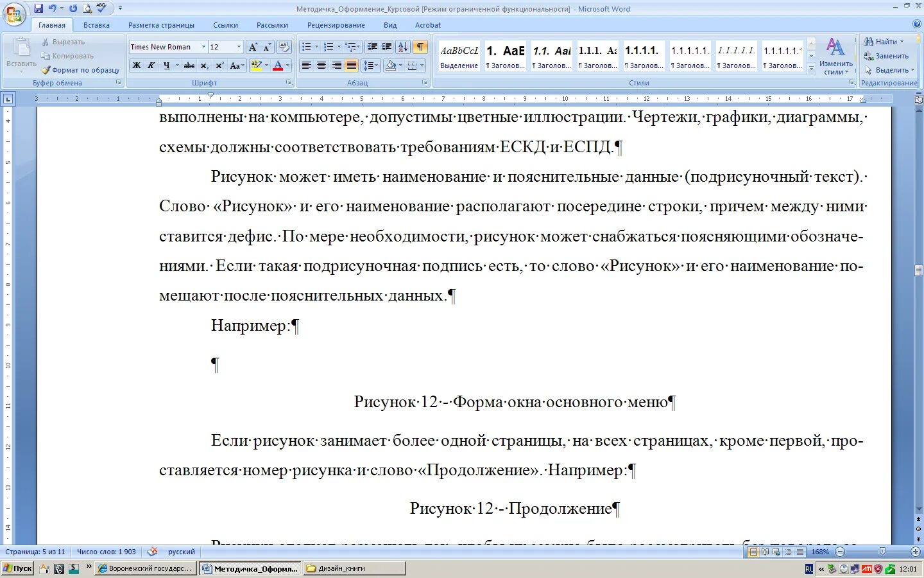Open the Шрифт dialog launcher
This screenshot has height=578, width=924.
point(289,83)
